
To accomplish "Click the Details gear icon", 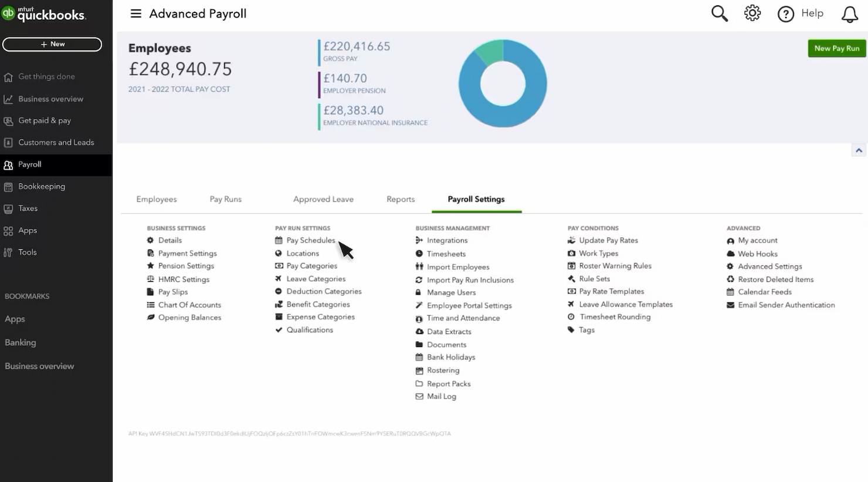I will [150, 240].
